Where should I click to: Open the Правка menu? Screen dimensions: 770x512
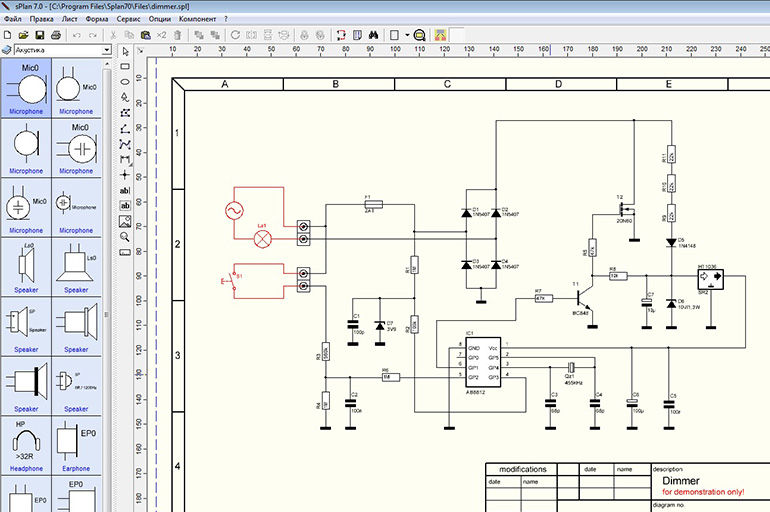[41, 19]
